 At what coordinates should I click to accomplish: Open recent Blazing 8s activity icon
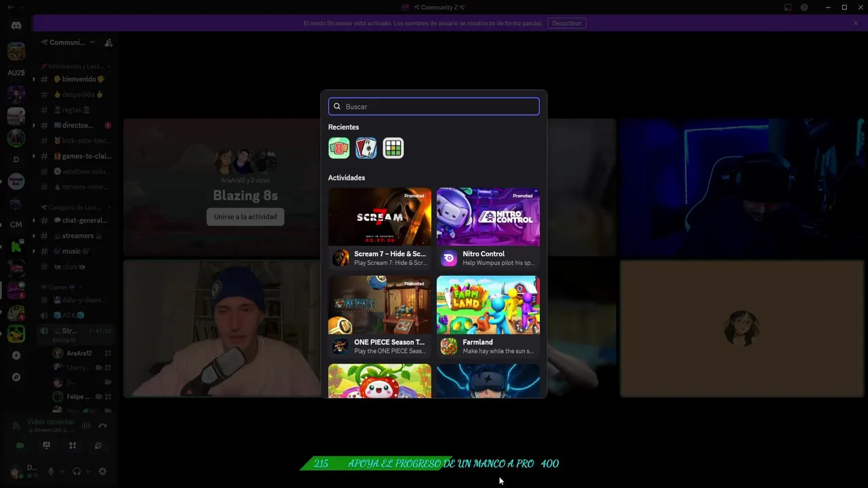[339, 148]
